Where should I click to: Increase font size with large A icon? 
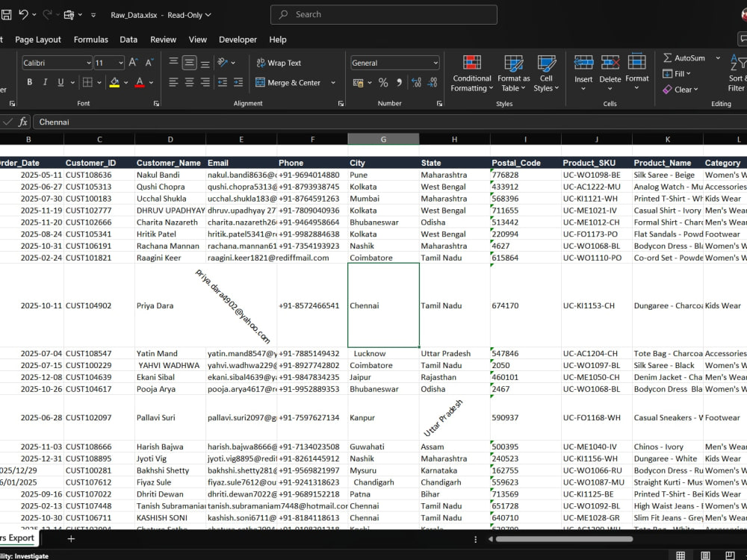pos(134,63)
